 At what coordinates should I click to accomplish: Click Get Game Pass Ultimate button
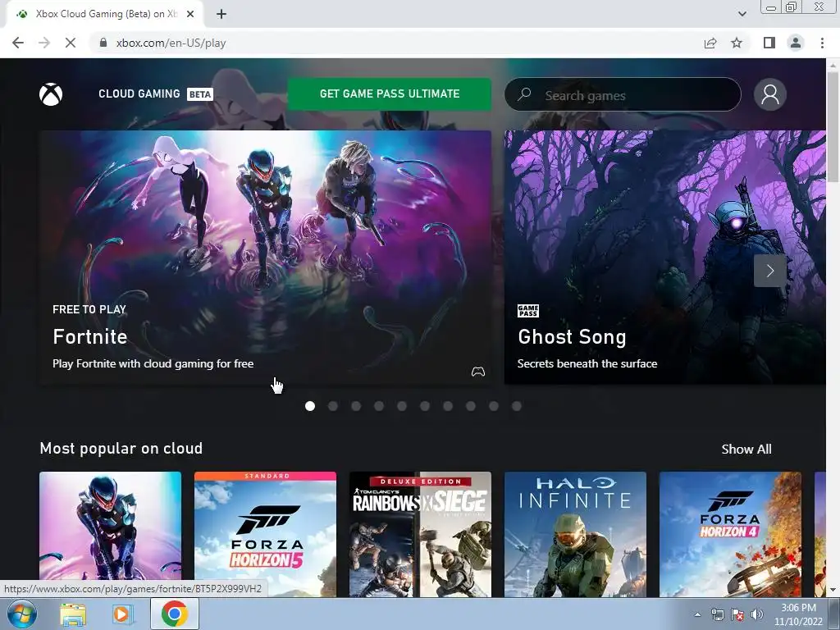pos(390,94)
